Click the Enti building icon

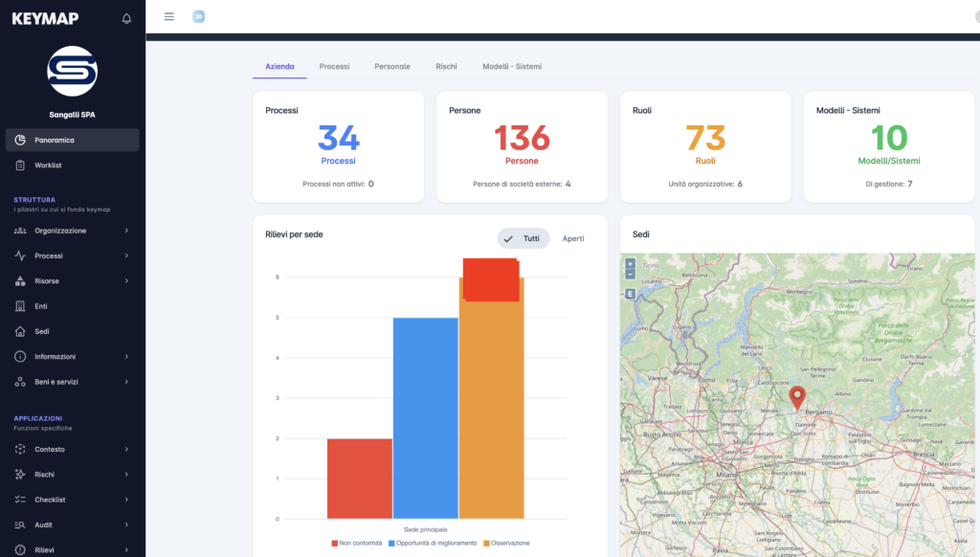[x=20, y=306]
